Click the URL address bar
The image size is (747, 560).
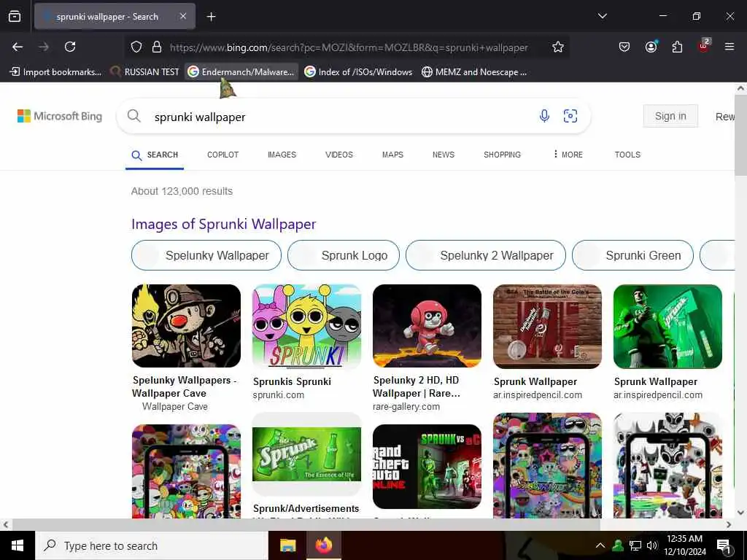[349, 47]
